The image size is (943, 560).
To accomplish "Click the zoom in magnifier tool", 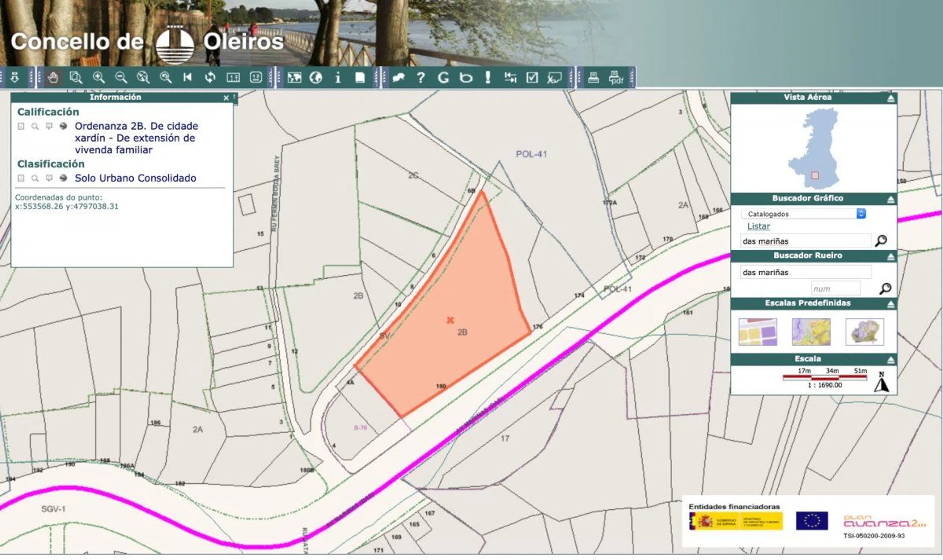I will click(x=99, y=78).
